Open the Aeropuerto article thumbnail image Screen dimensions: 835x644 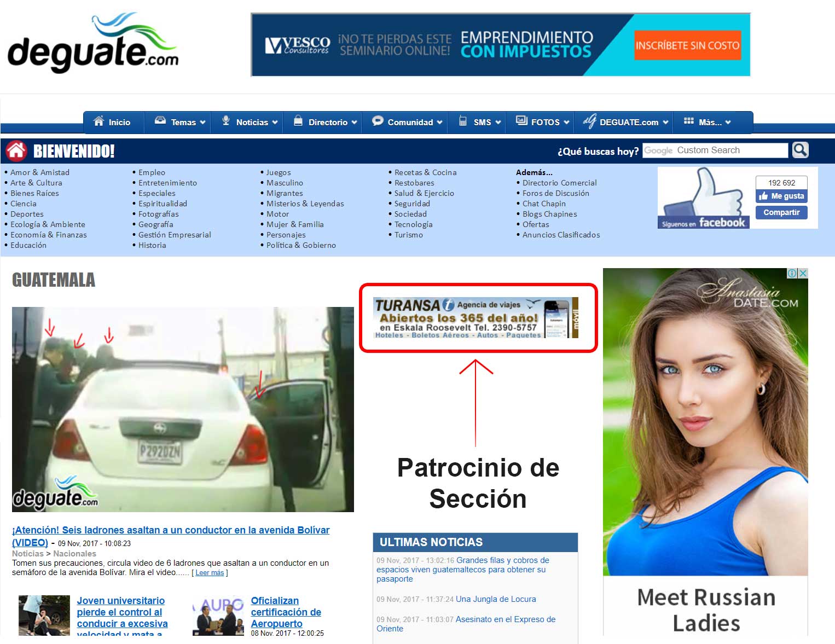(x=218, y=616)
